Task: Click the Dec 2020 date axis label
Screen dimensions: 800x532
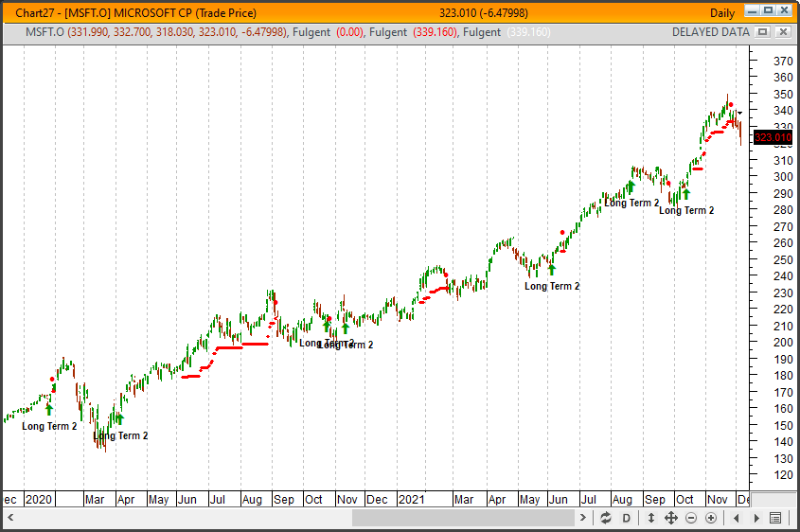Action: tap(377, 500)
